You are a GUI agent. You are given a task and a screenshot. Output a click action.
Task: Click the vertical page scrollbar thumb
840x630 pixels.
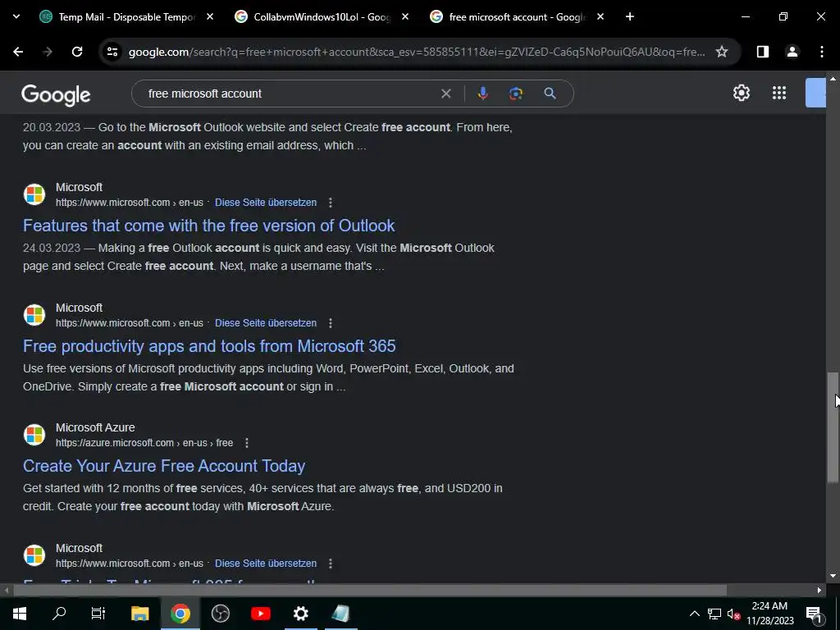[x=833, y=427]
